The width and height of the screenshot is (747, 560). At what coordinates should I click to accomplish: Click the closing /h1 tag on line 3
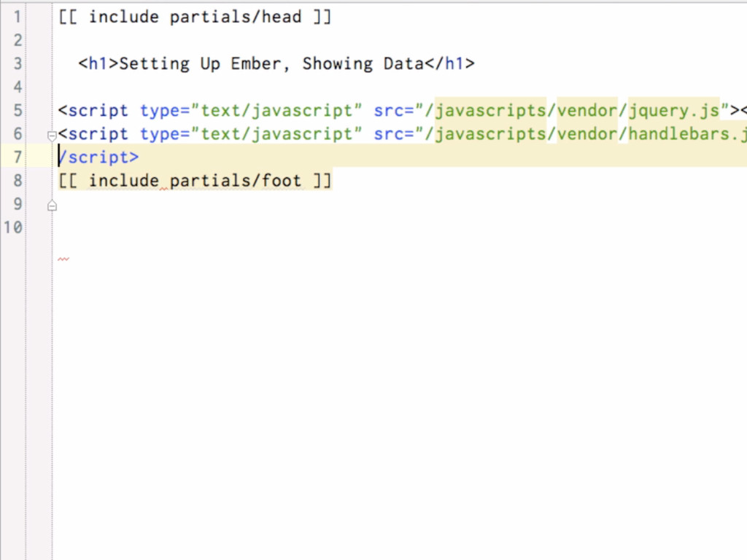(449, 64)
